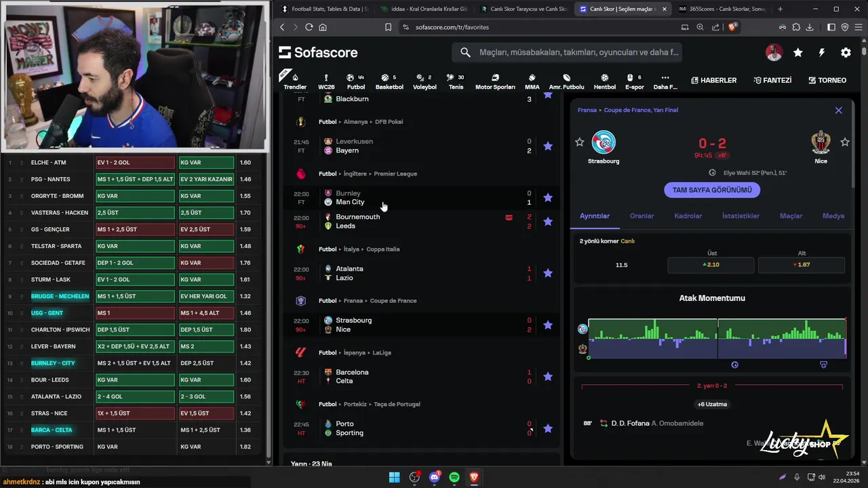Open the HABERLER link
This screenshot has height=488, width=868.
point(713,80)
